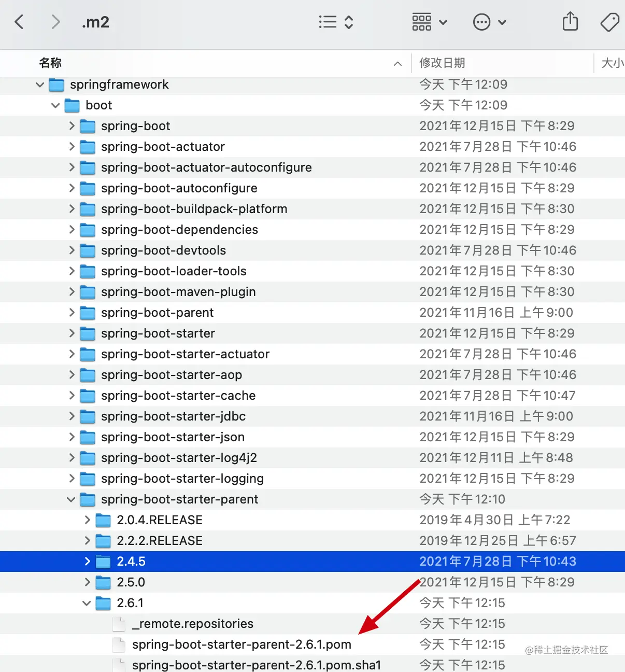Collapse the springframework folder

(x=40, y=85)
